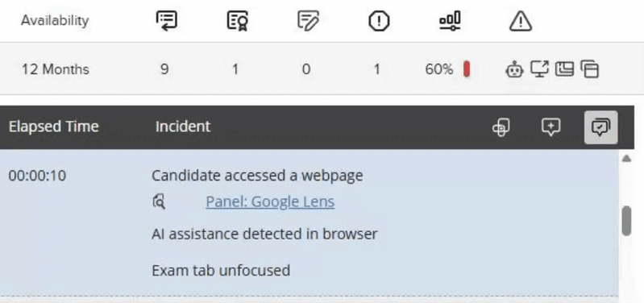Screen dimensions: 644x303
Task: Toggle the highlighted reviewed comments button
Action: (x=600, y=127)
